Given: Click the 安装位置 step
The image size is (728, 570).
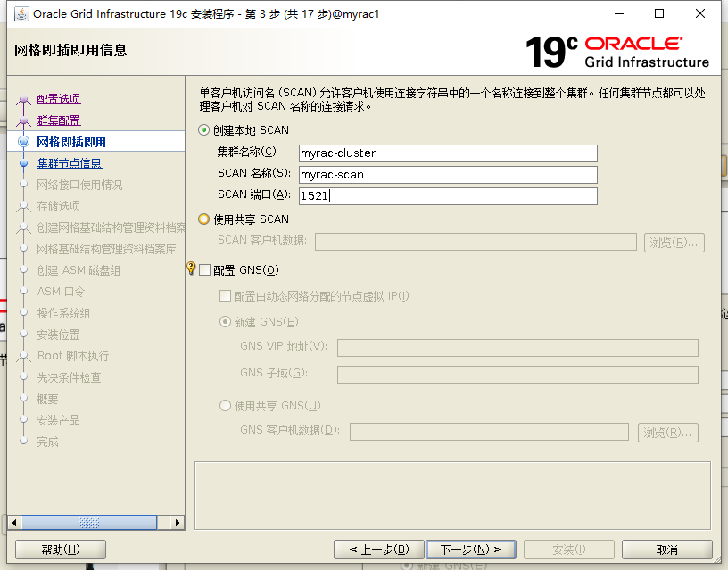Looking at the screenshot, I should pos(59,335).
